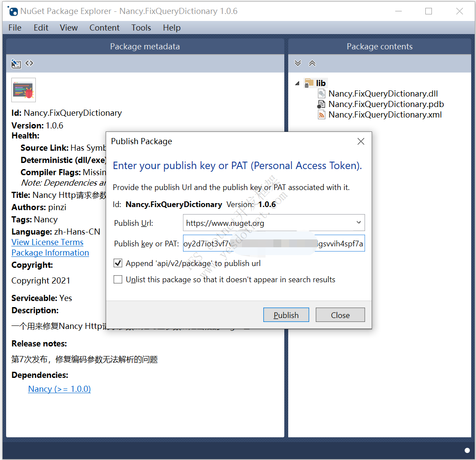The width and height of the screenshot is (476, 460).
Task: Click the NuGet Package Explorer app icon
Action: [13, 11]
